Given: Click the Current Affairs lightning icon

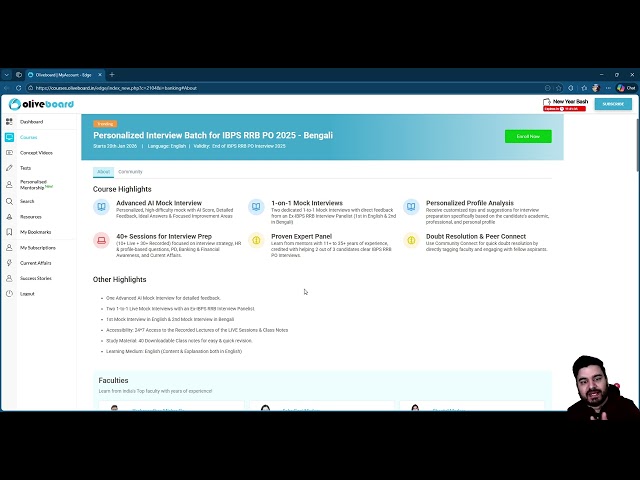Looking at the screenshot, I should pos(10,263).
